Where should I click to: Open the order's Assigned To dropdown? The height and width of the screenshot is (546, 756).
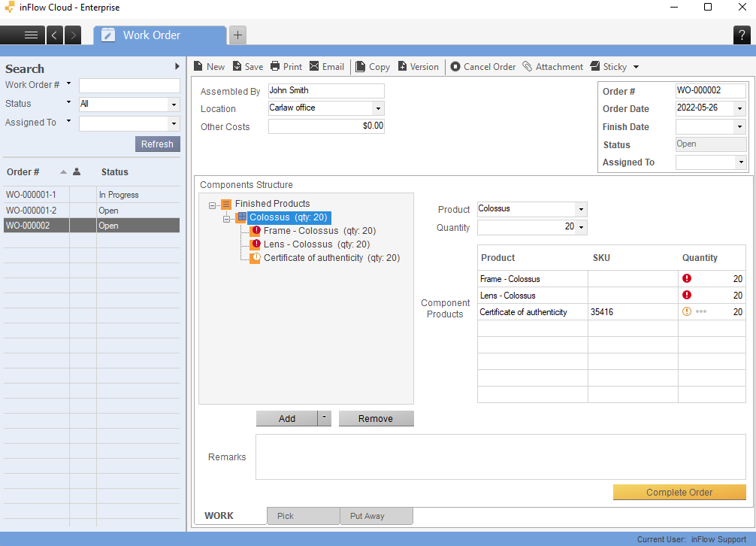[x=741, y=162]
